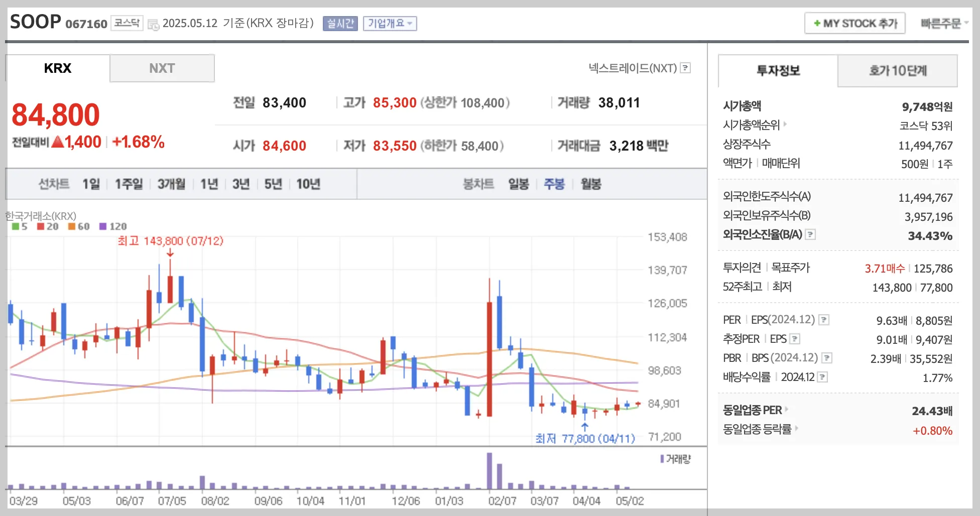980x516 pixels.
Task: Click the 거래량 volume legend marker
Action: (x=662, y=459)
